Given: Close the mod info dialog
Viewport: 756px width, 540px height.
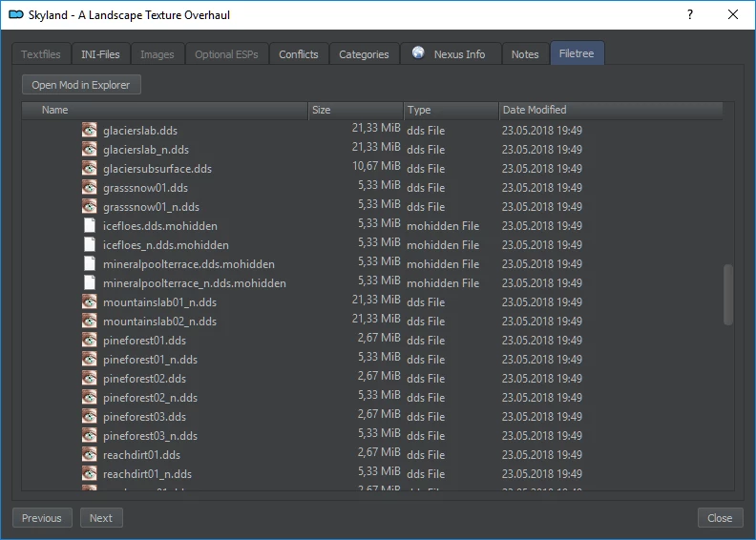Looking at the screenshot, I should [720, 518].
